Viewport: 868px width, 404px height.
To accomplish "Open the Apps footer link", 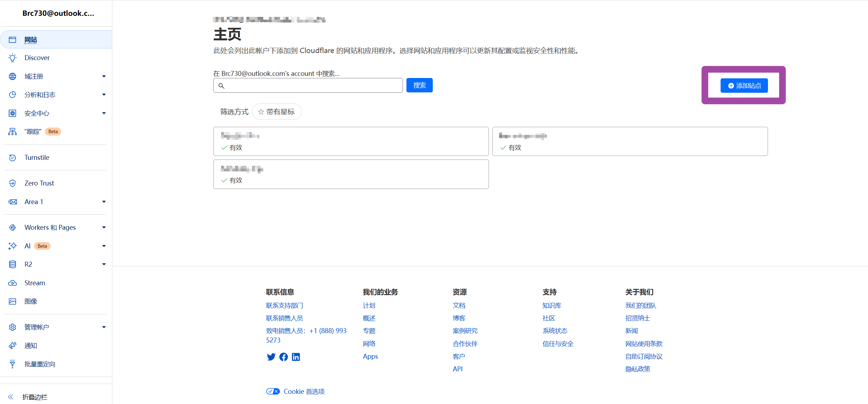I will coord(370,357).
